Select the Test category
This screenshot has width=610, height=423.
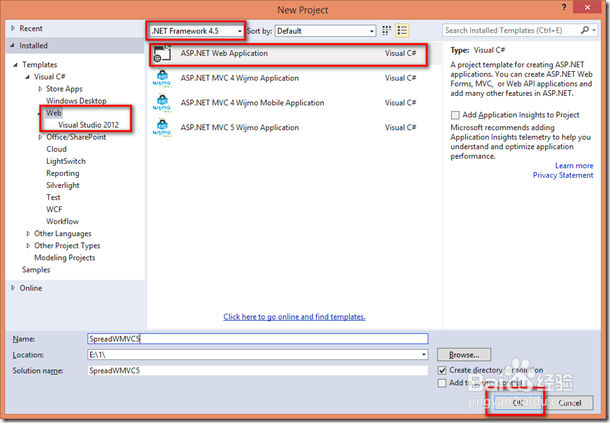point(53,197)
